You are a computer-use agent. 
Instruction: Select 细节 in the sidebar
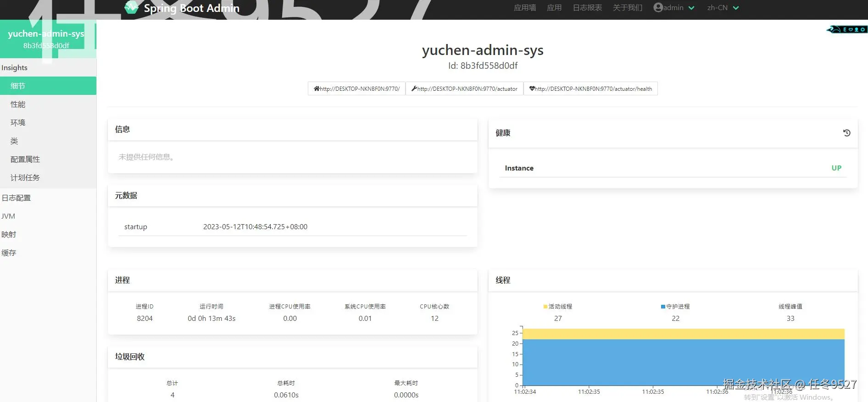48,86
